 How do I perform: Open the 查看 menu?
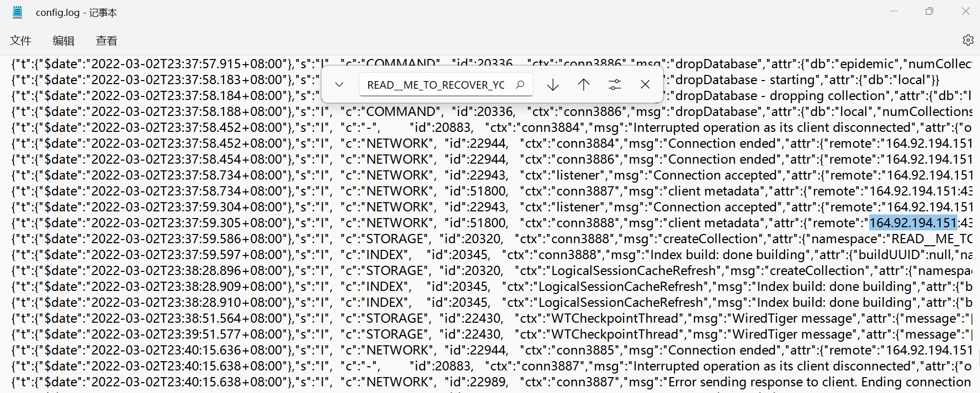[107, 41]
